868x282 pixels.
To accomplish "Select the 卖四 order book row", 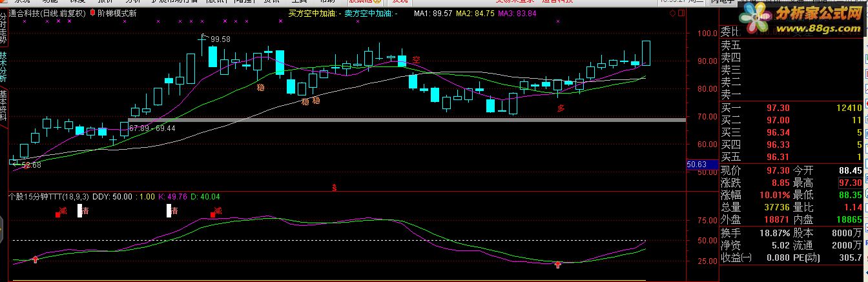I will point(793,57).
